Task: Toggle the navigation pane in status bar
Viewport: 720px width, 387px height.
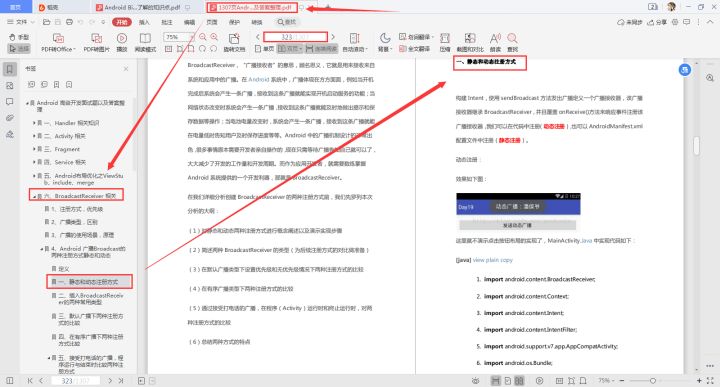Action: tap(10, 381)
